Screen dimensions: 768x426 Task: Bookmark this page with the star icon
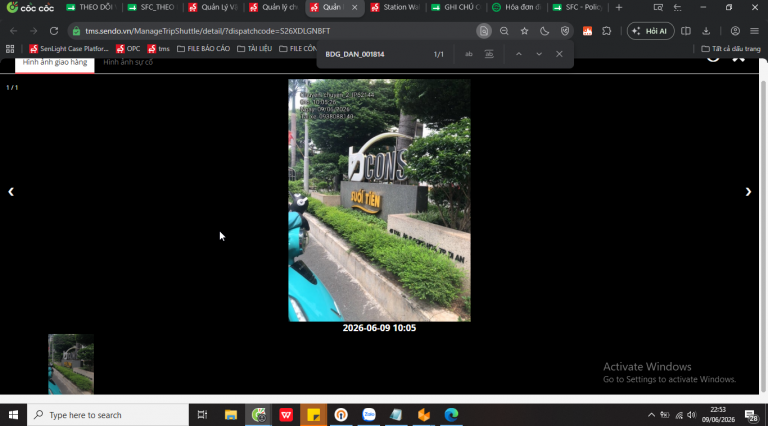[525, 31]
